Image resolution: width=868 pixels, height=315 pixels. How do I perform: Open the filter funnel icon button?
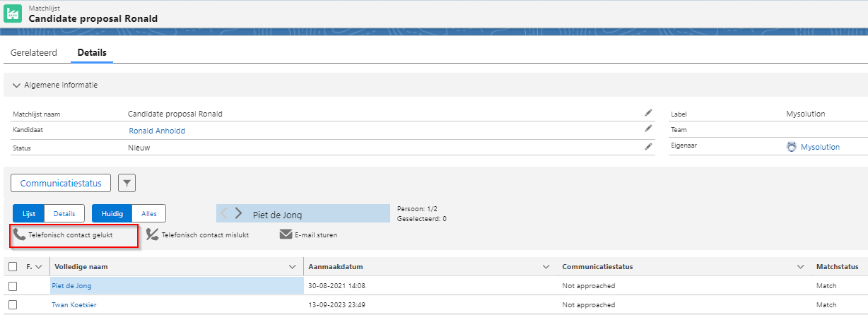127,184
